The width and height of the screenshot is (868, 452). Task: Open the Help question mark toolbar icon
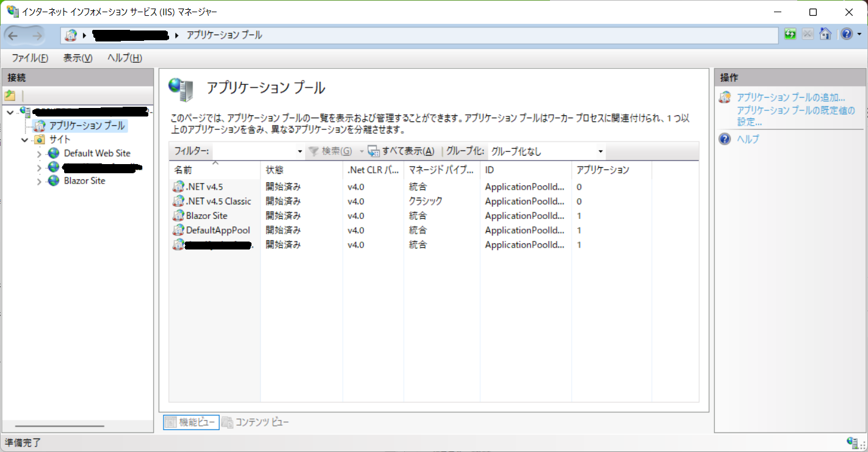point(846,34)
